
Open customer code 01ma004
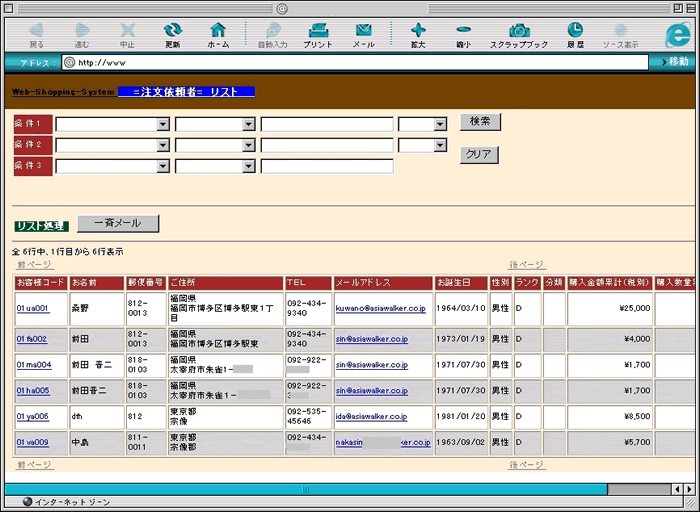click(34, 365)
